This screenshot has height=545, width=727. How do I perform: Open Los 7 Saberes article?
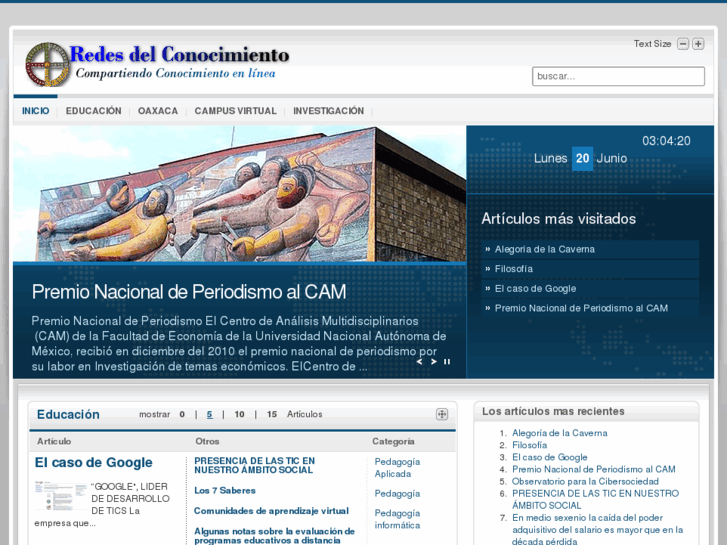(x=225, y=490)
